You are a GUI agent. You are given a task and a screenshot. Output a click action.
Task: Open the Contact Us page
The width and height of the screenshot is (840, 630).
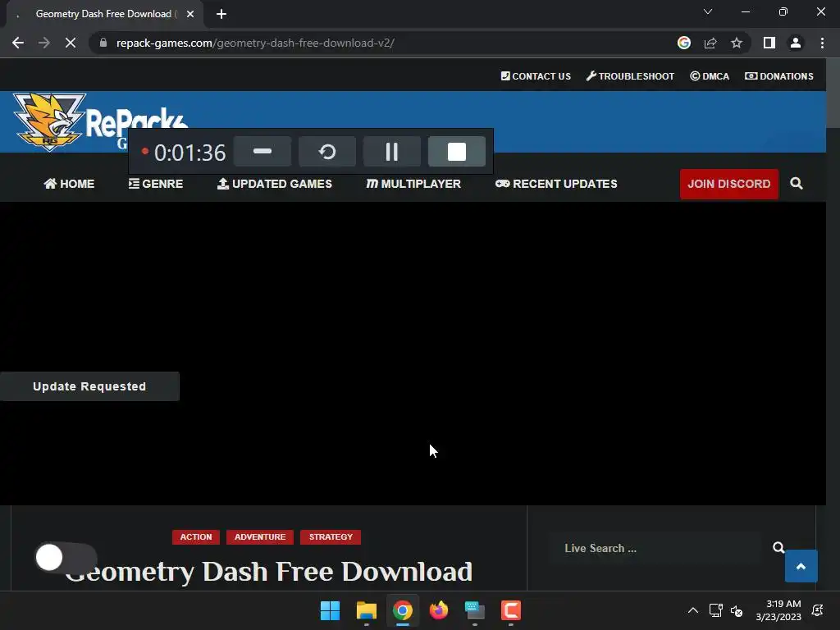pos(536,76)
